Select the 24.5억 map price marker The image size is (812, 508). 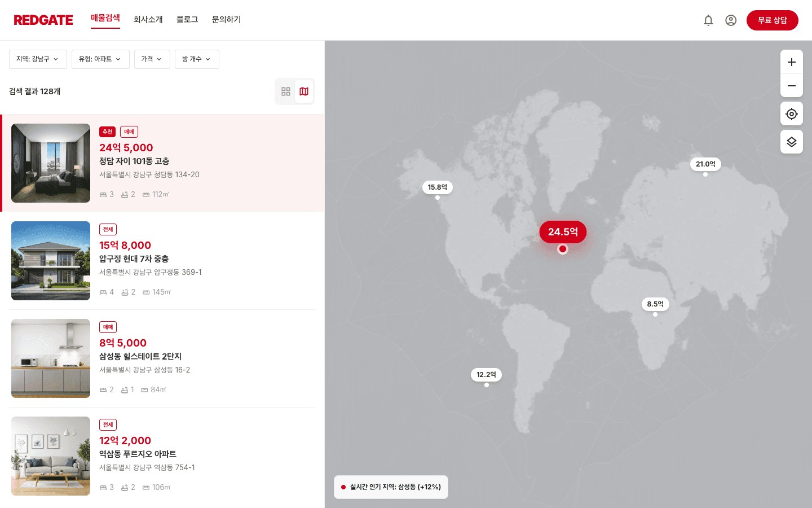pos(562,232)
